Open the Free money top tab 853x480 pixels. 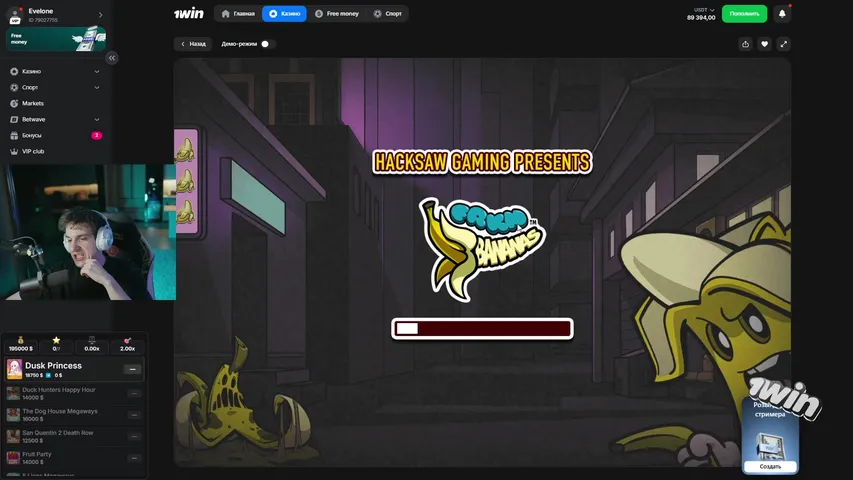pyautogui.click(x=337, y=14)
